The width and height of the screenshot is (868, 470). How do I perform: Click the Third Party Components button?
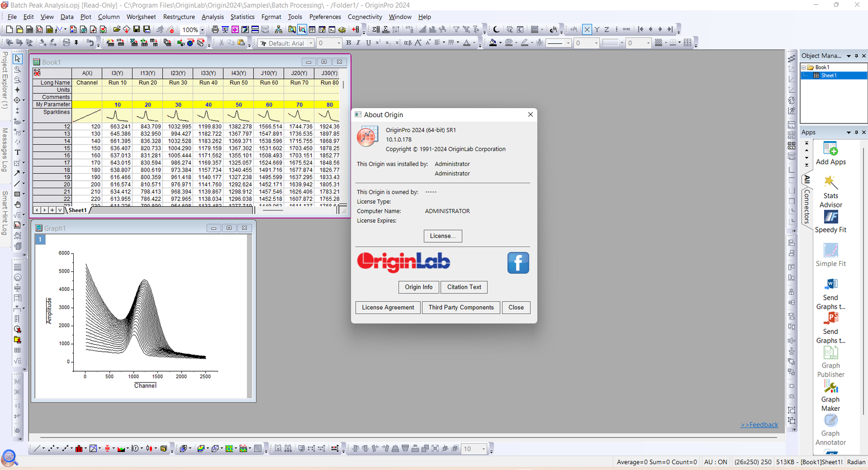[461, 307]
